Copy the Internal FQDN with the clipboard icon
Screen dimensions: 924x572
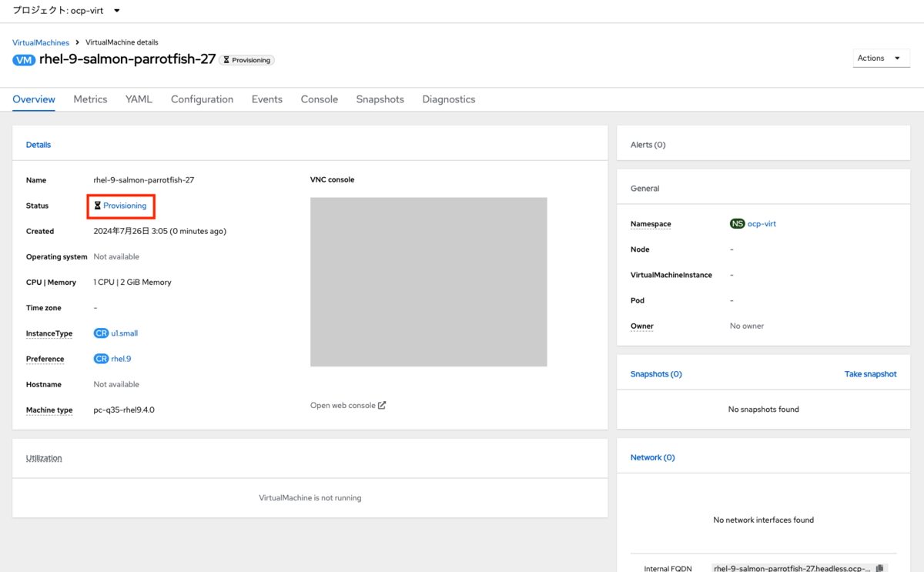click(x=881, y=569)
